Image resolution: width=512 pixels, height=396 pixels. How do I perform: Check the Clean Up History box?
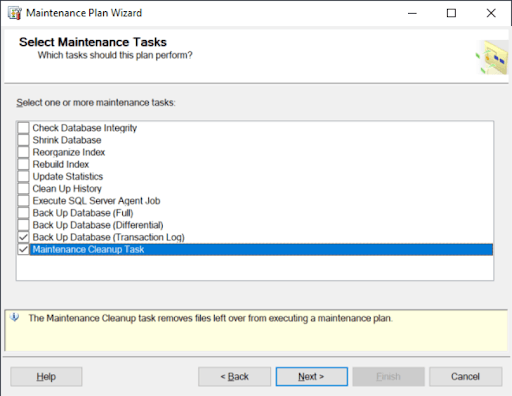click(23, 189)
